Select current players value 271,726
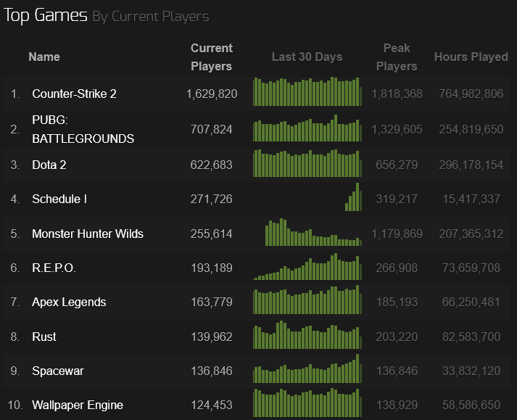 (x=211, y=199)
